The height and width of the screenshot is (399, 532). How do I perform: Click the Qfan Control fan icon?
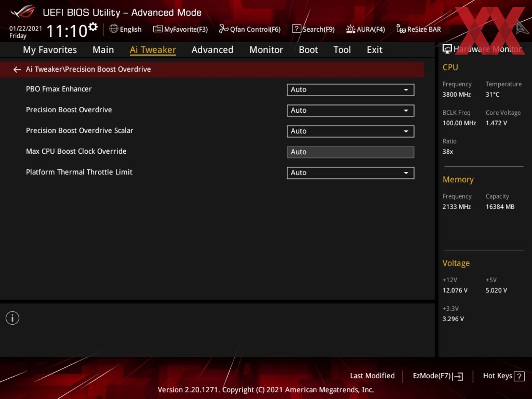(223, 29)
